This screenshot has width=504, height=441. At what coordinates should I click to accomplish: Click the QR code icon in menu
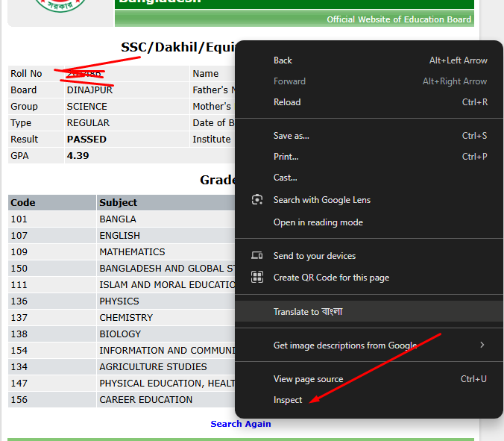(x=257, y=278)
